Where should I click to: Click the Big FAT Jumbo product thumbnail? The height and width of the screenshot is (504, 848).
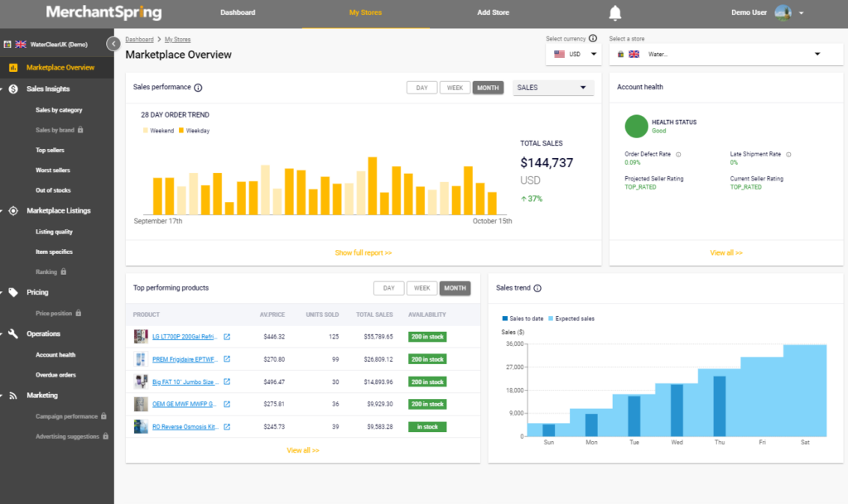[141, 382]
